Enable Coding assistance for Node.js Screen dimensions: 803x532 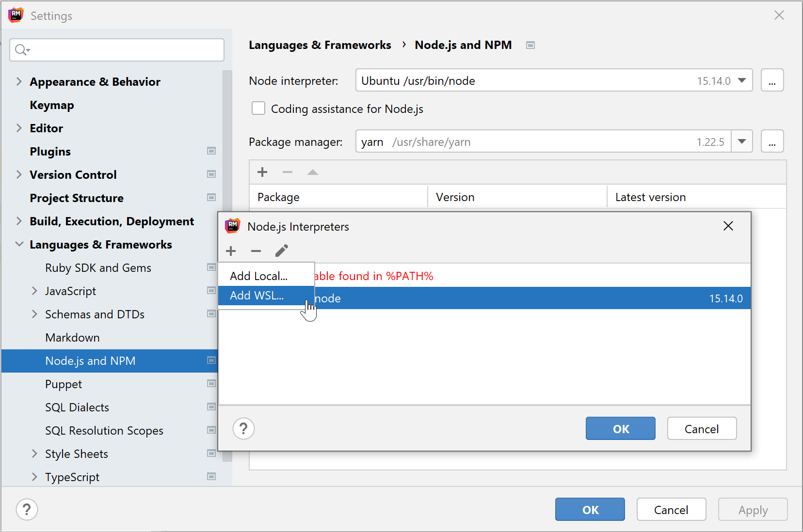[258, 108]
